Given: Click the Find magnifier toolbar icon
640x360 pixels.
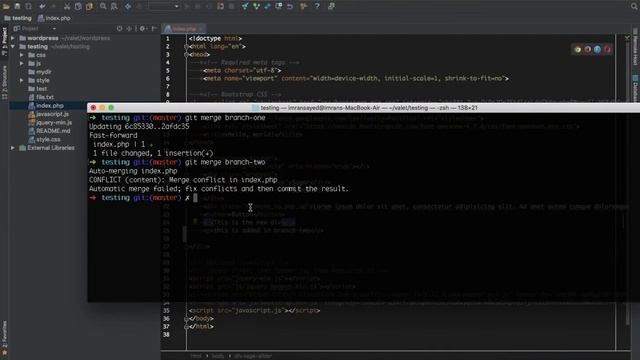Looking at the screenshot, I should tap(103, 6).
